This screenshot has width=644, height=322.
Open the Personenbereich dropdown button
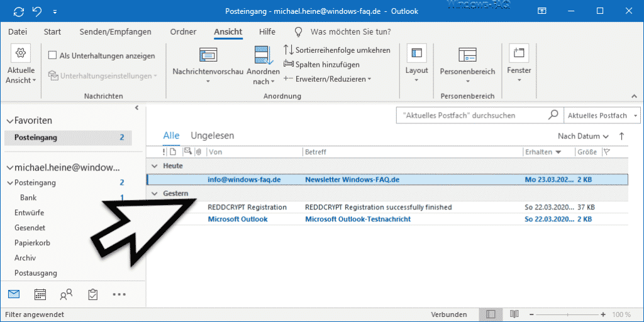pyautogui.click(x=467, y=65)
